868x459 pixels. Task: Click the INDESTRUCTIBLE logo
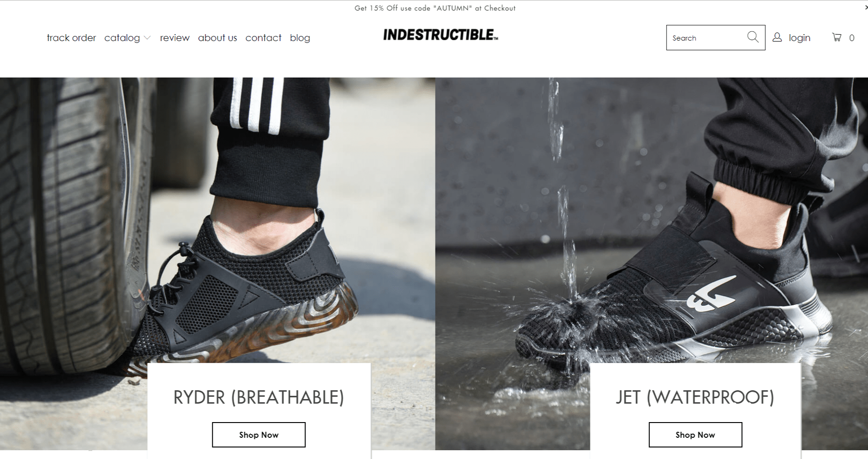click(440, 35)
